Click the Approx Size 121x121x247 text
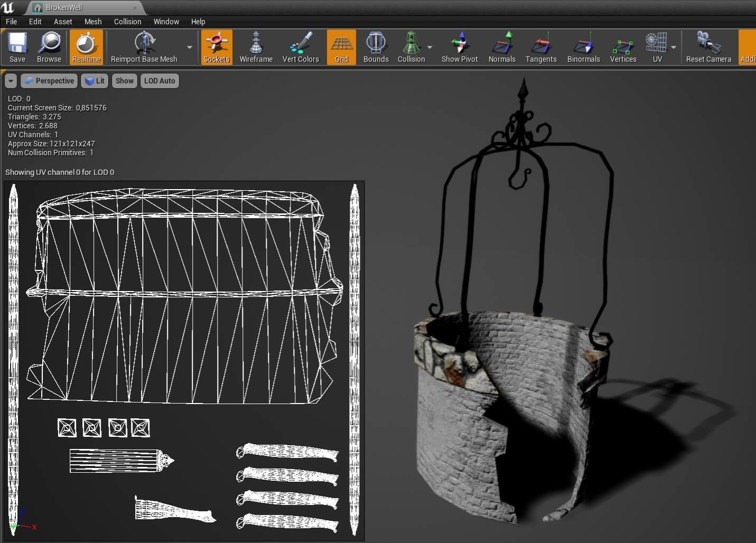 51,144
